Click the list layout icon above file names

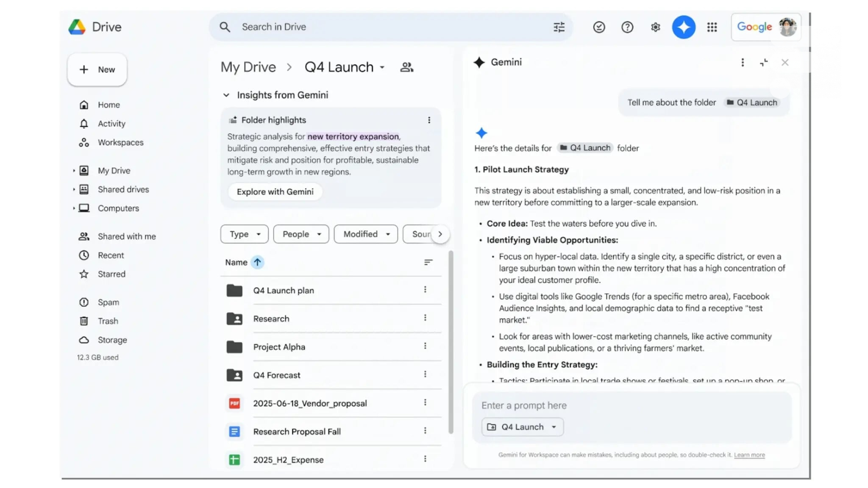(428, 262)
